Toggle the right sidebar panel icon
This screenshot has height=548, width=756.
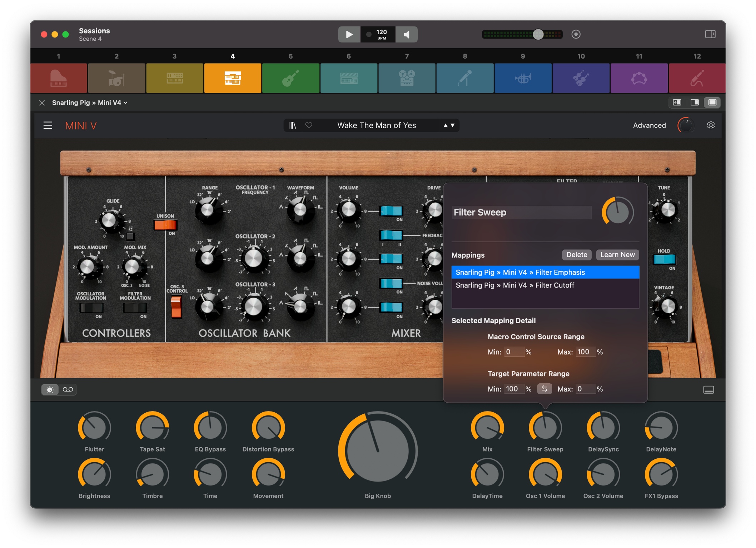point(710,34)
